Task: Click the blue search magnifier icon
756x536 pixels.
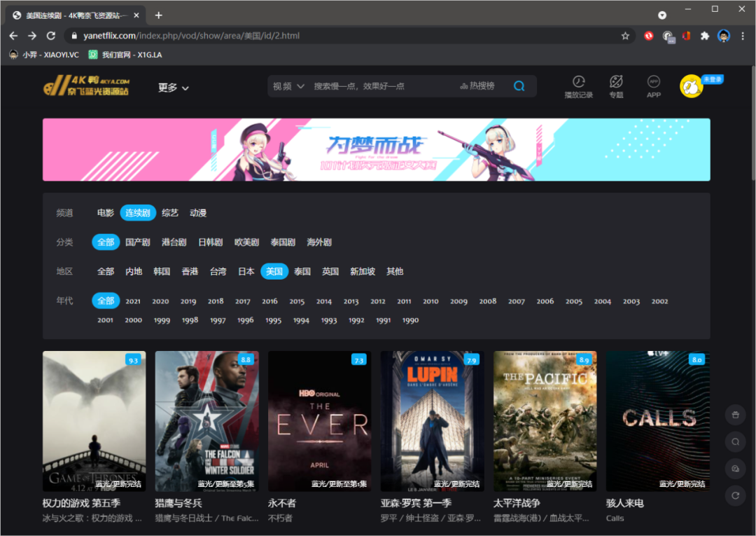Action: point(519,86)
